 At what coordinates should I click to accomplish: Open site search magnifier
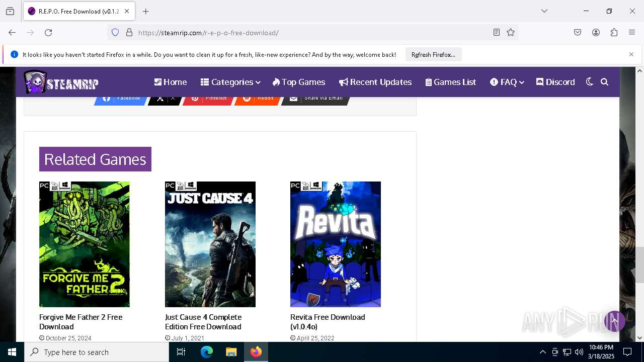(x=605, y=82)
